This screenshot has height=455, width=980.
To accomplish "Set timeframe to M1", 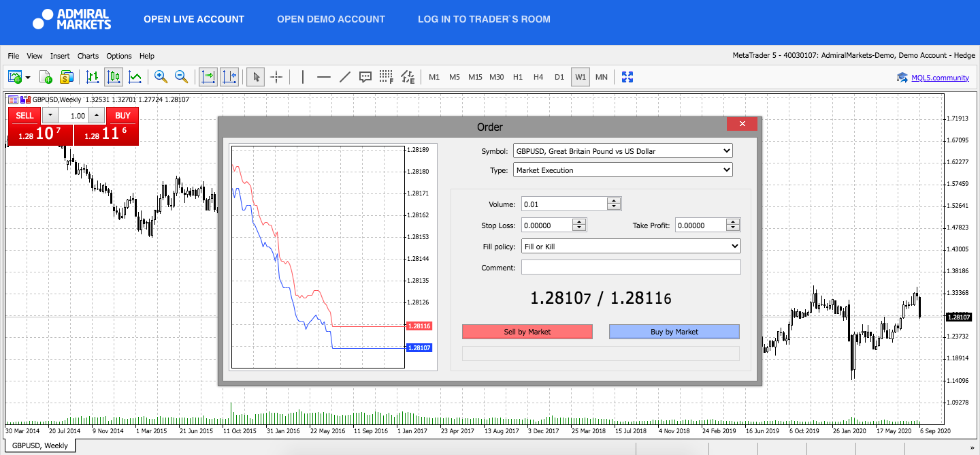I will coord(434,77).
